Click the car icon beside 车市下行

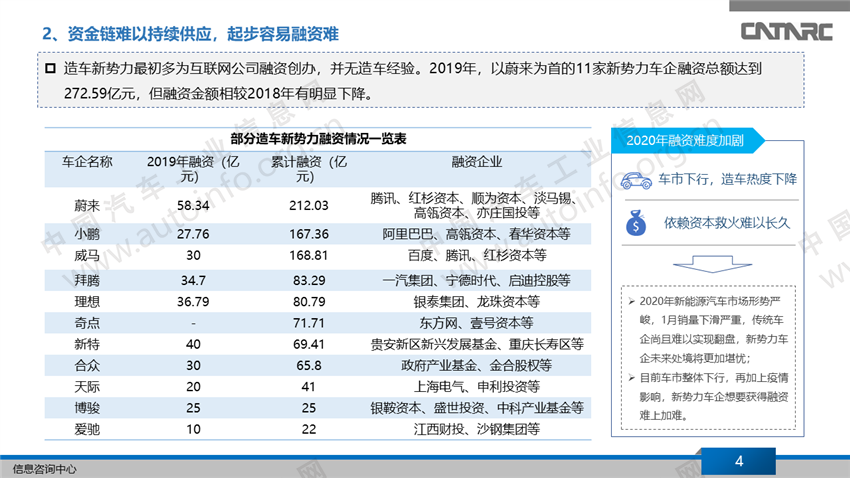tap(636, 180)
